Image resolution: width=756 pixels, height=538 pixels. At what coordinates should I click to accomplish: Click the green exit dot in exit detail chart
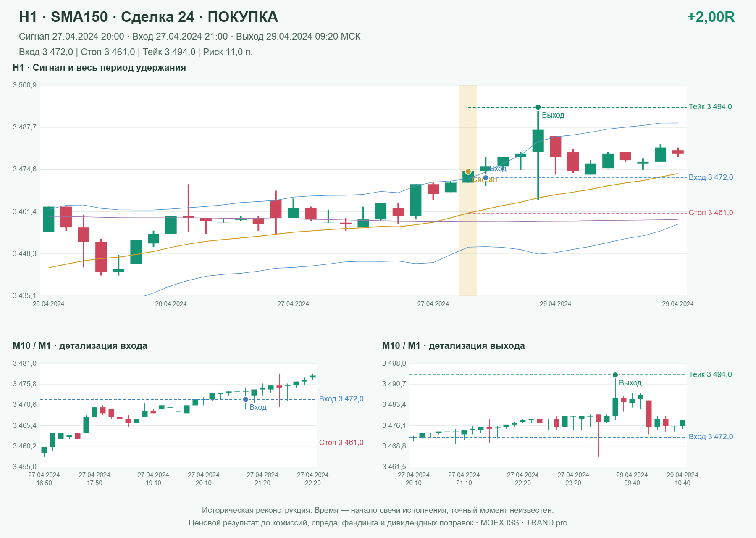pos(615,375)
